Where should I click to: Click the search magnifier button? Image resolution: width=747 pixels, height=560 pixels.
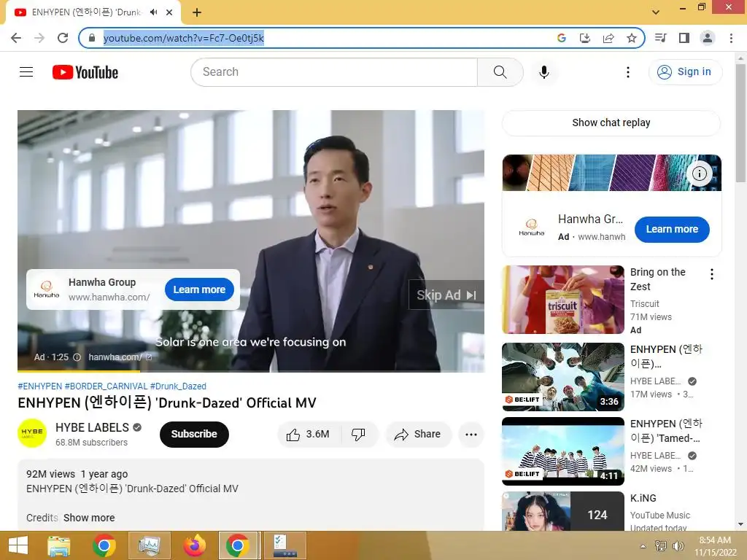(500, 72)
